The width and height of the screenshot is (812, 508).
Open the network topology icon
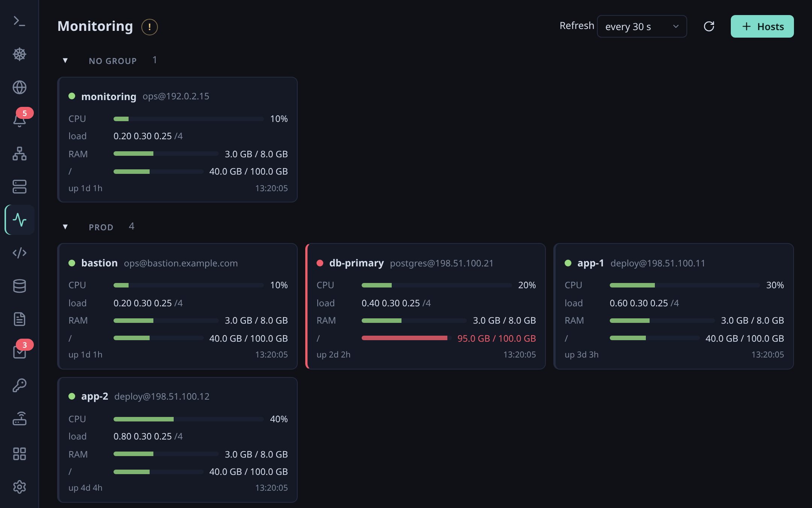click(x=19, y=154)
